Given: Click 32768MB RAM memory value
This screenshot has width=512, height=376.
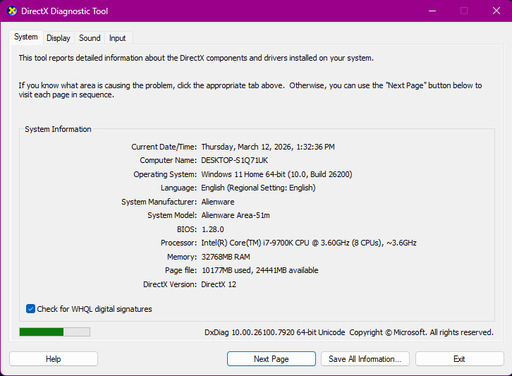Looking at the screenshot, I should tap(226, 257).
